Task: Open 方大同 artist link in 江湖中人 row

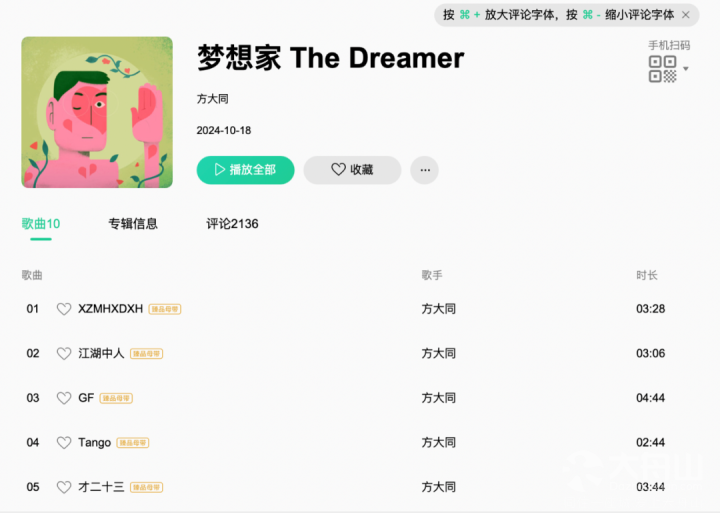Action: tap(439, 354)
